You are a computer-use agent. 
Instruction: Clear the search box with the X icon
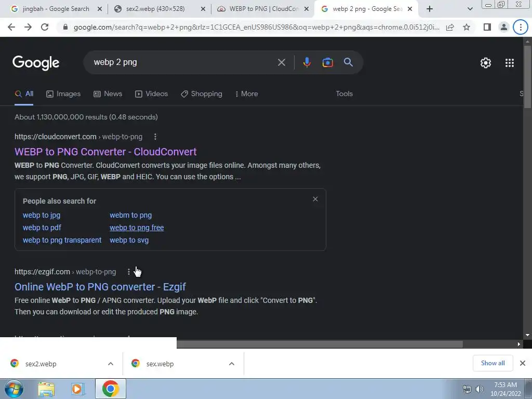(281, 62)
